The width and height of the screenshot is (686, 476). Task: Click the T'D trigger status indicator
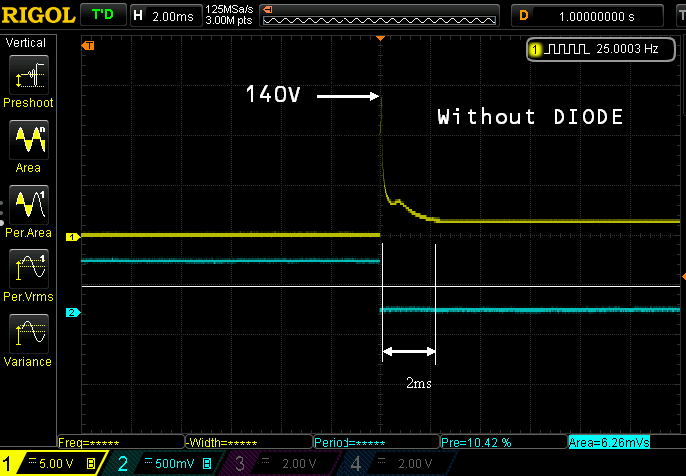(x=103, y=15)
